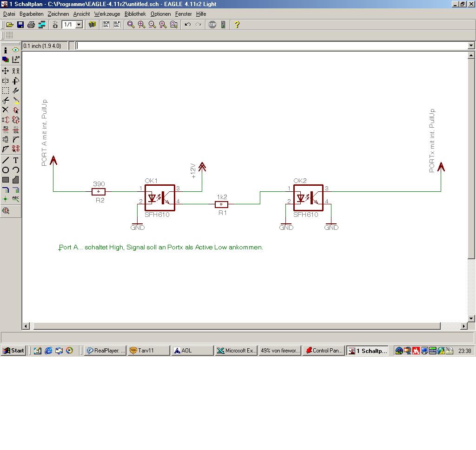Select zoom area with the zoom-select icon

click(174, 25)
